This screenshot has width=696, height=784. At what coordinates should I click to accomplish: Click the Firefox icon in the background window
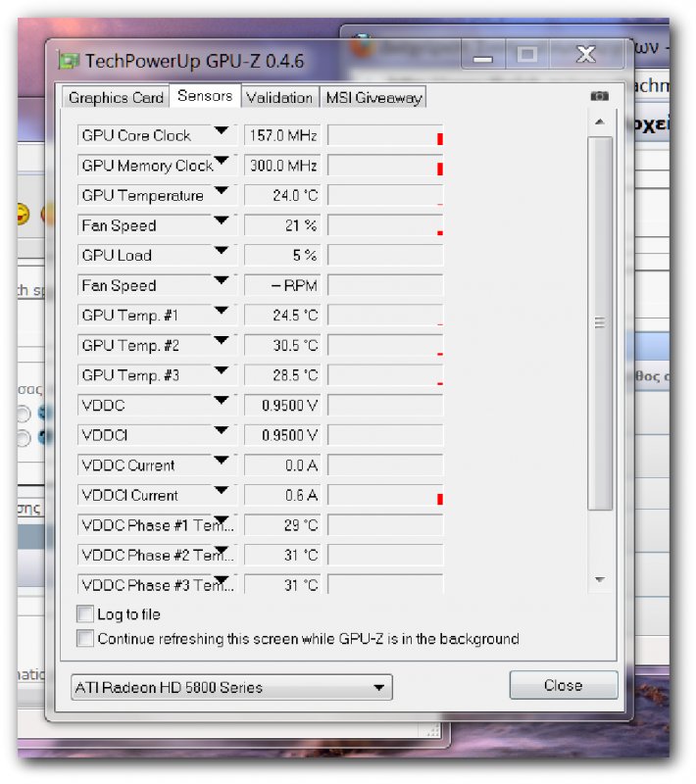pyautogui.click(x=361, y=44)
